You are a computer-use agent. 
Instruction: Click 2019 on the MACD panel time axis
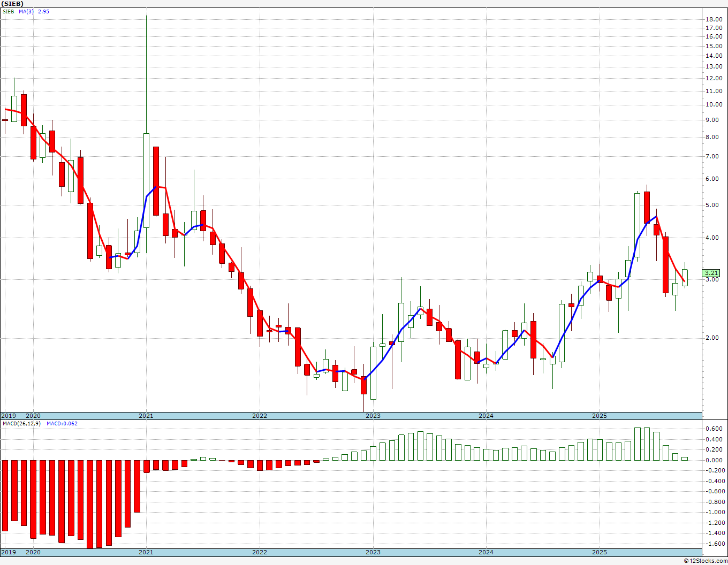coord(8,552)
